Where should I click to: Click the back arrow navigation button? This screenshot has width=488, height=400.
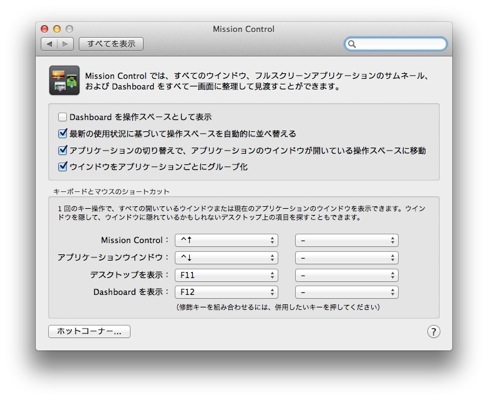coord(49,44)
